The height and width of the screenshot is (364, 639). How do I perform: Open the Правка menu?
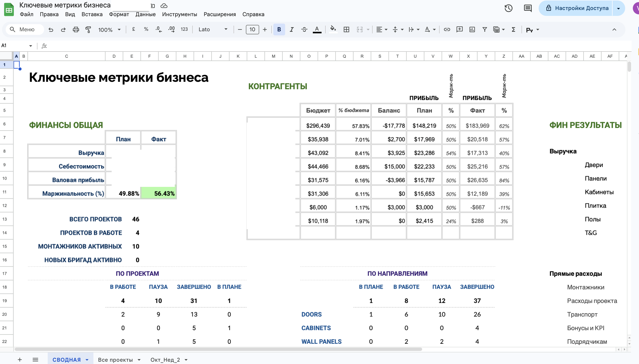[x=49, y=14]
